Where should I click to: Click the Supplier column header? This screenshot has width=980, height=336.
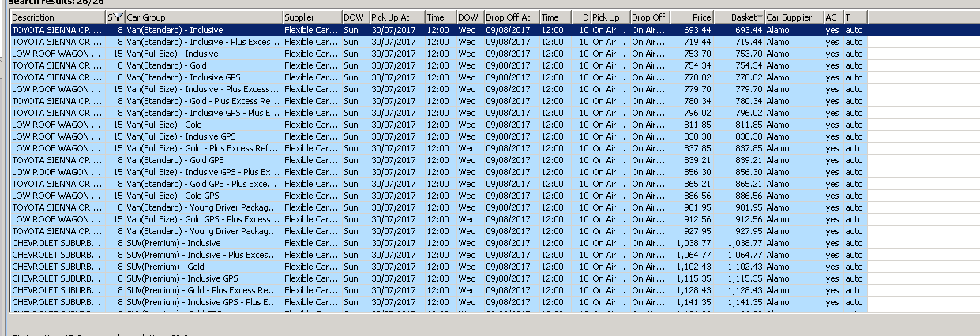312,17
